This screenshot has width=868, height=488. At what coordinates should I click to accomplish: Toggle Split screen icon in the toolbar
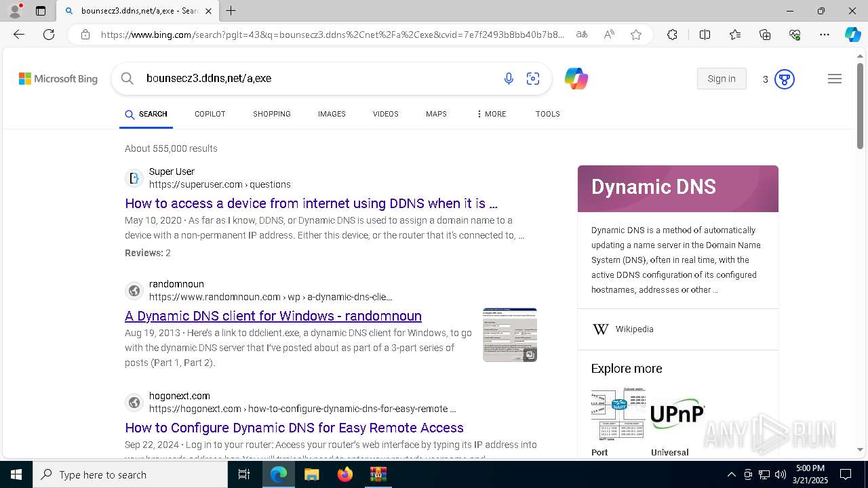[705, 35]
